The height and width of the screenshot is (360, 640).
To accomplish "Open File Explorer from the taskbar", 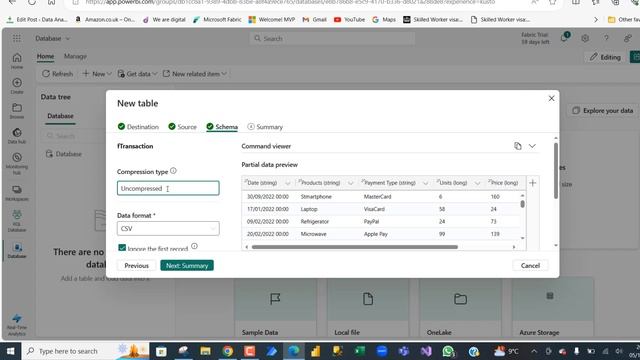I will tap(205, 351).
